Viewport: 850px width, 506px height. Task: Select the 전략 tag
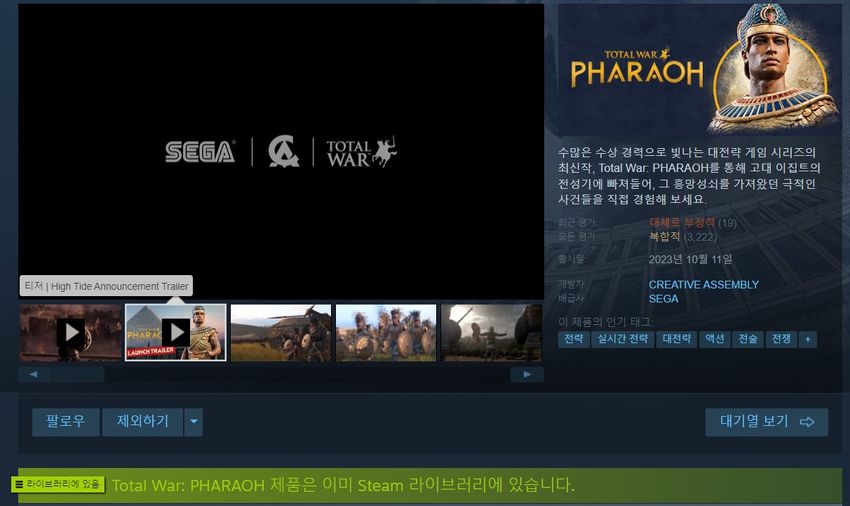[x=574, y=339]
